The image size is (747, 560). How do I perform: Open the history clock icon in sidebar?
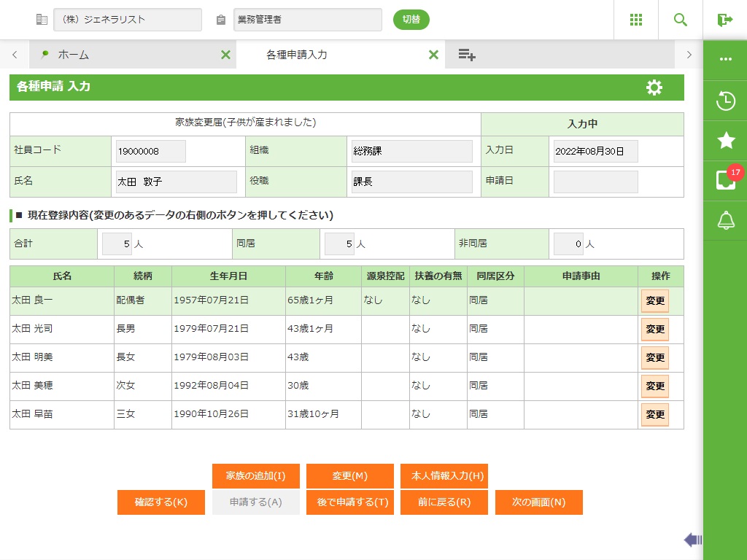[725, 101]
